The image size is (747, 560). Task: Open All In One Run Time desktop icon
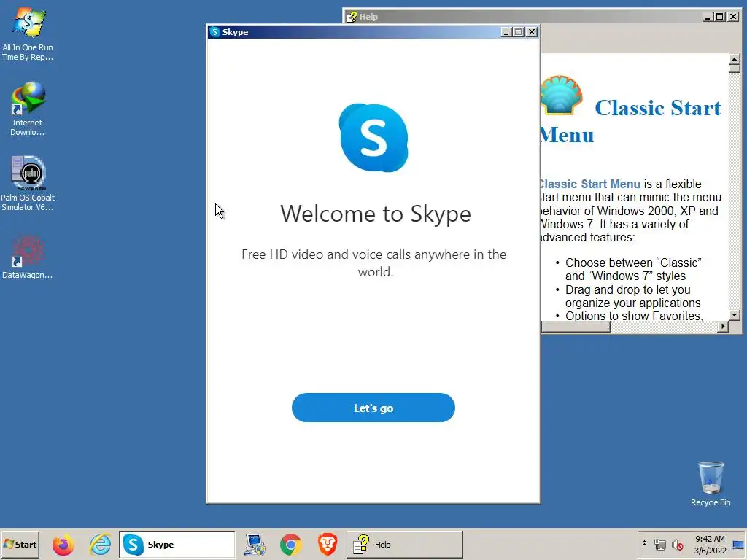(x=28, y=34)
